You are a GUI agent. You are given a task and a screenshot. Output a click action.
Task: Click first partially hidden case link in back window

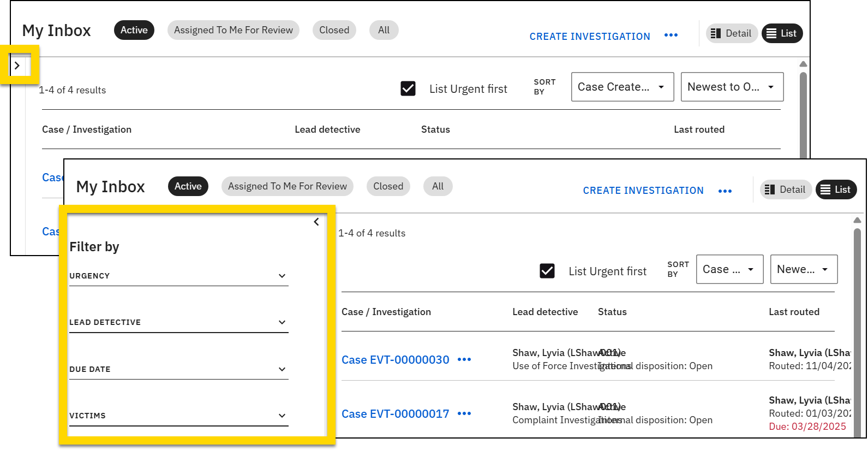53,177
